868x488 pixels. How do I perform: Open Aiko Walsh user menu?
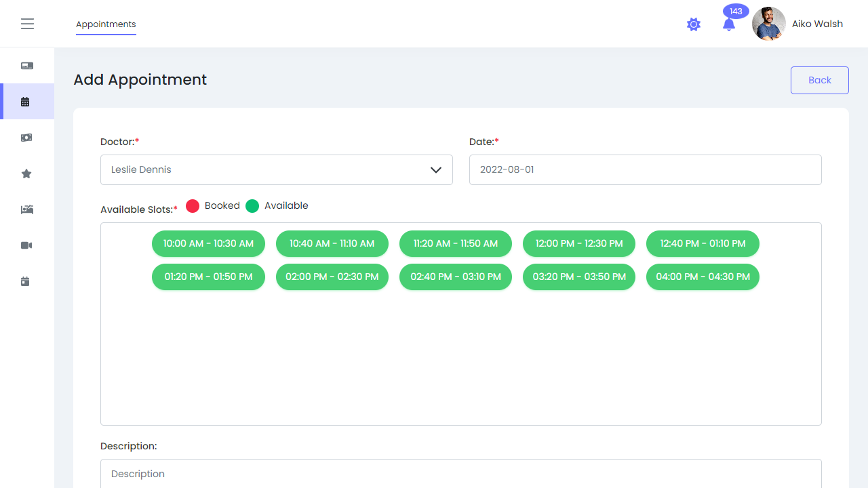click(x=798, y=24)
